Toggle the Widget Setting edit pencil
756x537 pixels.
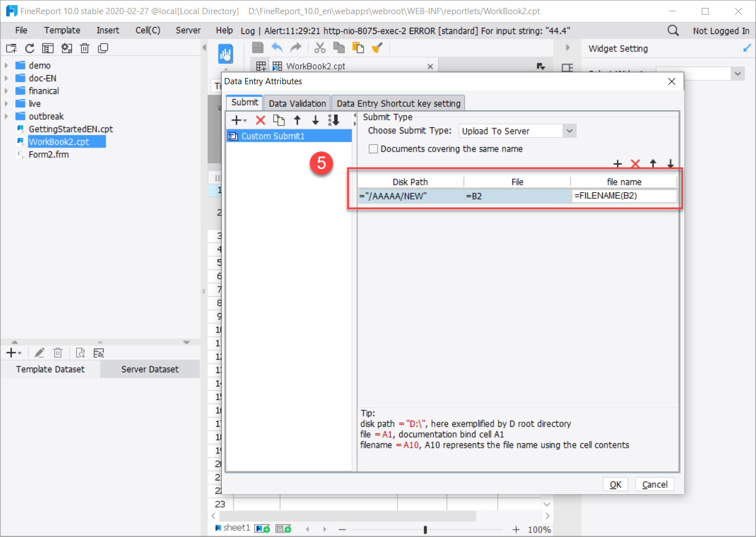[747, 49]
